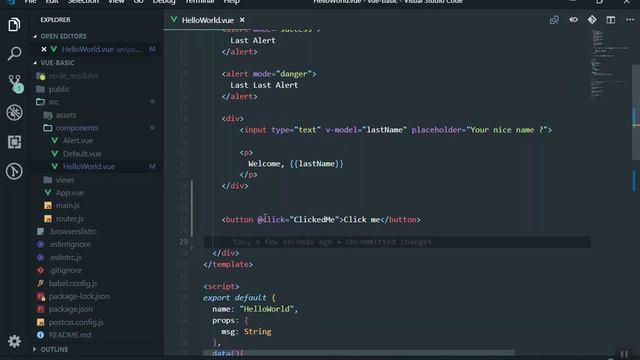Open package-lock.json file
Viewport: 640px width, 360px height.
click(x=79, y=296)
